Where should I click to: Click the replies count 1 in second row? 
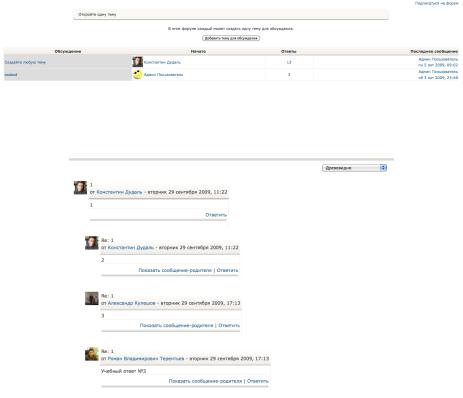tap(289, 75)
